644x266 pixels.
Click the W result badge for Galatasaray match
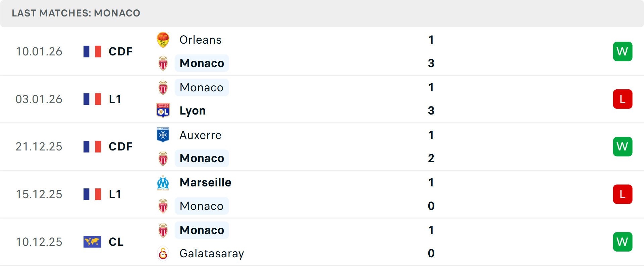click(623, 242)
